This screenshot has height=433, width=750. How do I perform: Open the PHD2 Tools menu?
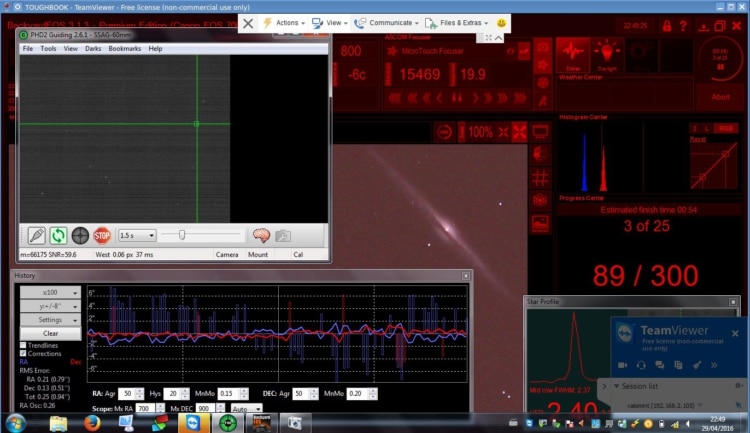(48, 48)
